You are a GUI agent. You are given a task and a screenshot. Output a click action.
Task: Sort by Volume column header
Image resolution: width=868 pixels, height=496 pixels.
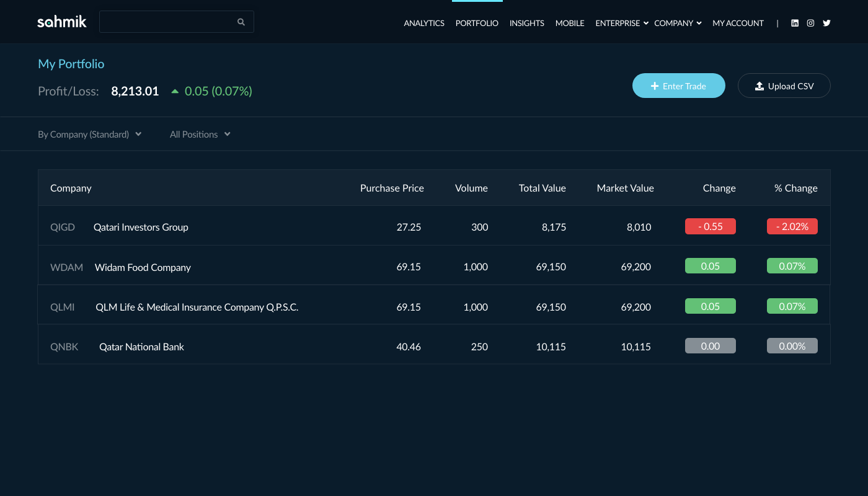(x=471, y=188)
